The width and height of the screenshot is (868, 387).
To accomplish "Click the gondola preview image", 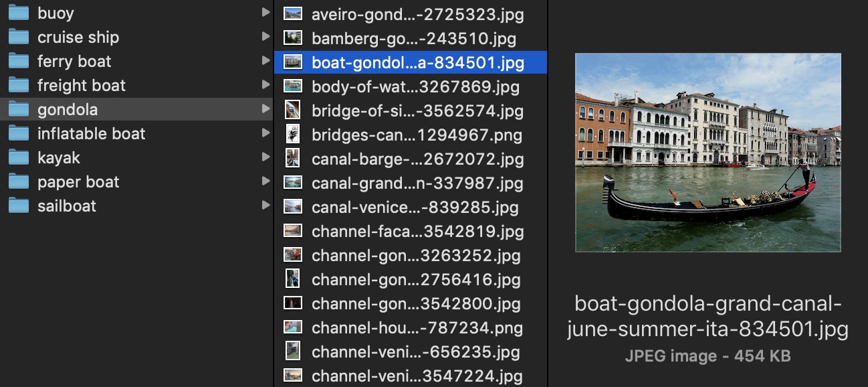I will pyautogui.click(x=708, y=153).
